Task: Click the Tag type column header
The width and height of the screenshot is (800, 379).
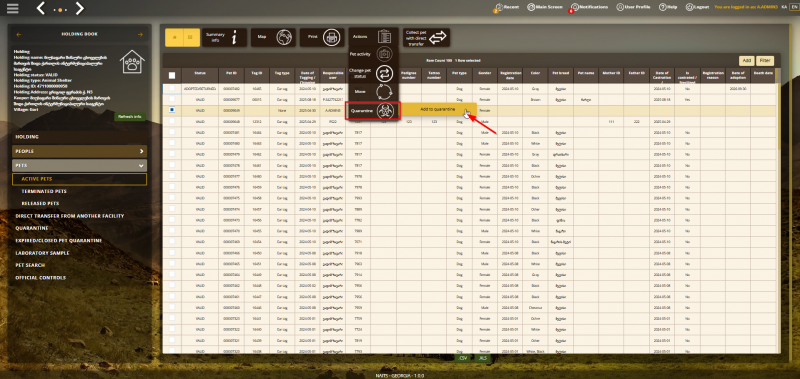Action: coord(282,75)
